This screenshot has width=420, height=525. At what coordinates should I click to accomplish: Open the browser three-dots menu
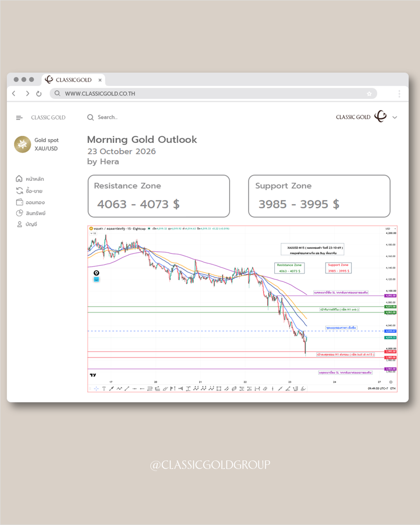399,94
